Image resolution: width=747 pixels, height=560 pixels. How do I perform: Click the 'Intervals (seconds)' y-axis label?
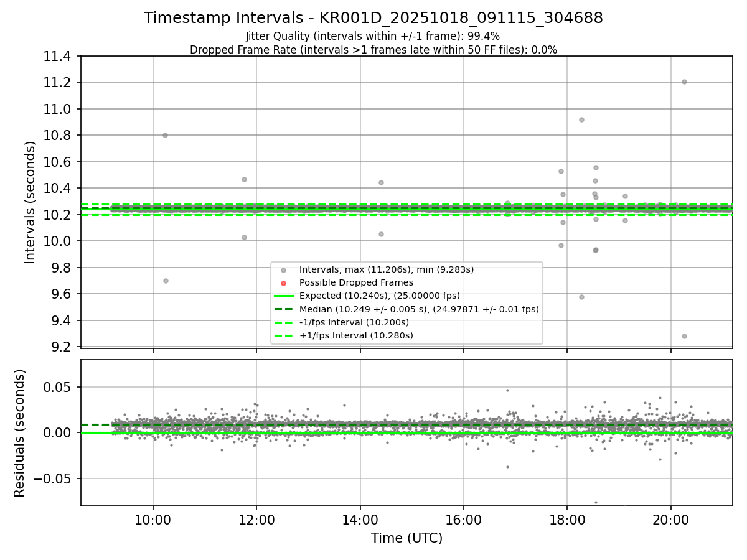pyautogui.click(x=31, y=202)
